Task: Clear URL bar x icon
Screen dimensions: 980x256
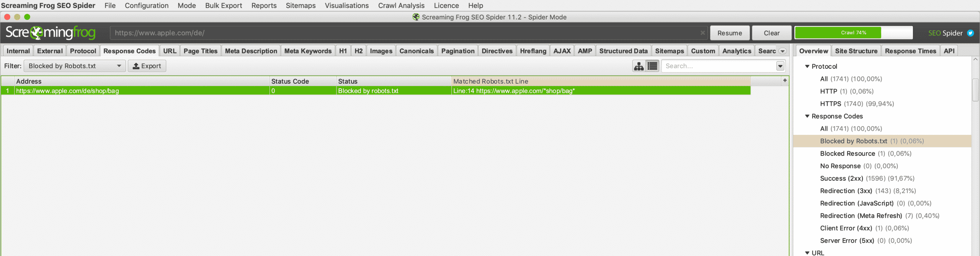Action: [x=702, y=33]
